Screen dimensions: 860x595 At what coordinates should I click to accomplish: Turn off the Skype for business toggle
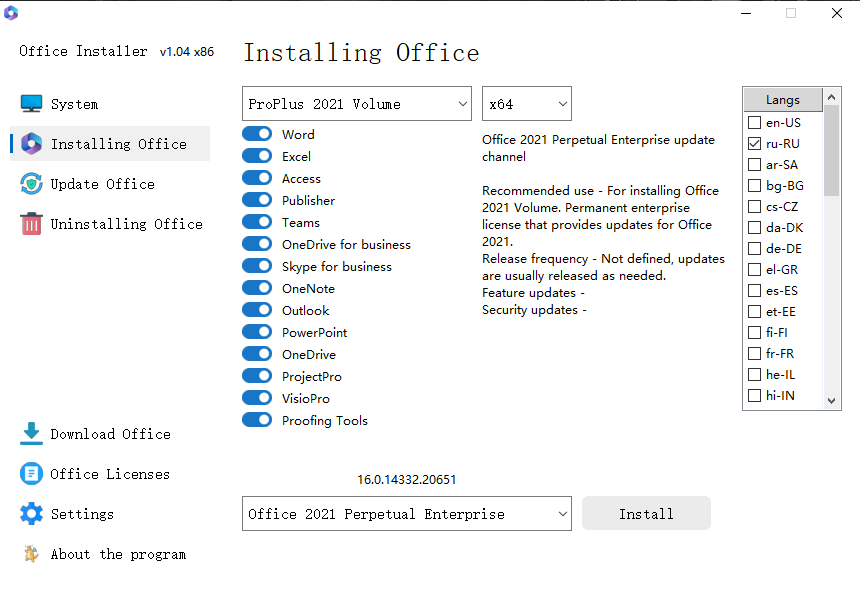[x=257, y=266]
